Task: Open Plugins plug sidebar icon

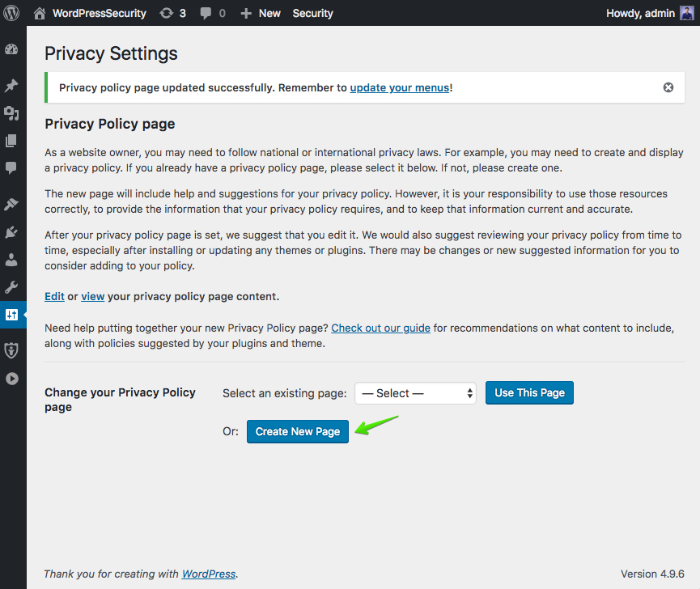Action: tap(11, 232)
